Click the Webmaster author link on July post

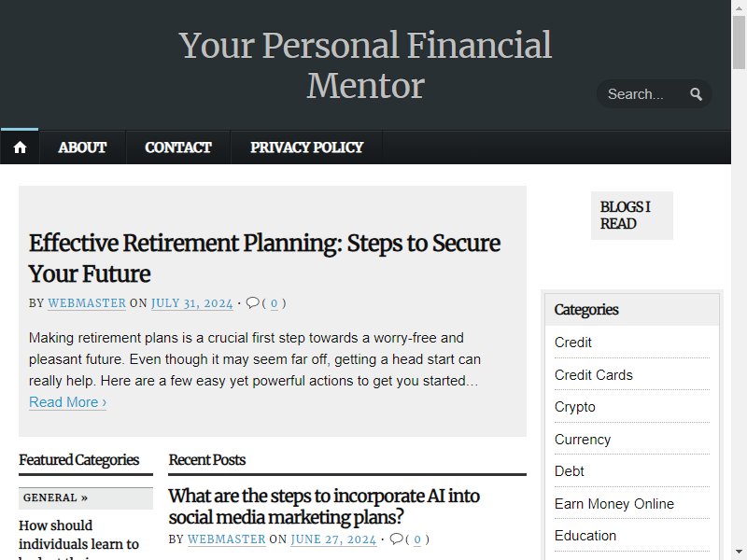click(x=87, y=303)
